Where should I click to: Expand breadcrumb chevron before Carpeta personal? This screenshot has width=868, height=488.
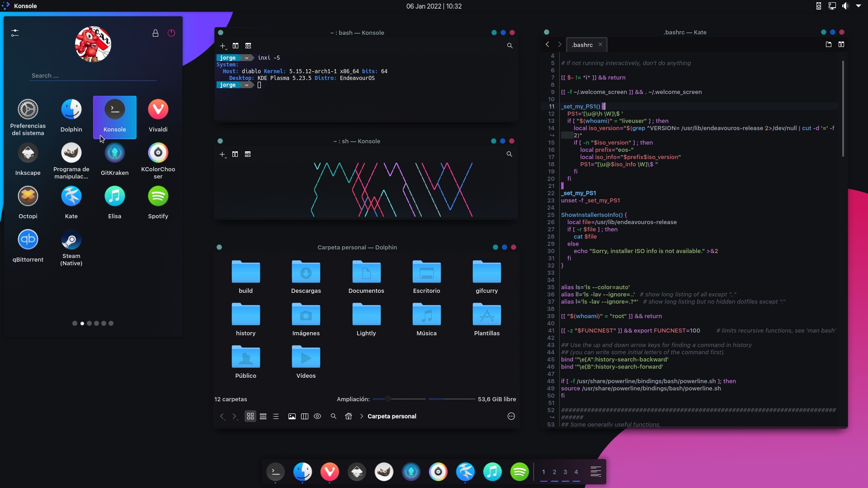pos(362,416)
